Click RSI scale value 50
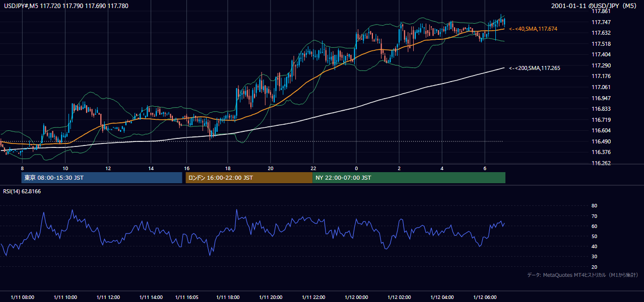Viewport: 644px width, 302px height. pyautogui.click(x=594, y=236)
